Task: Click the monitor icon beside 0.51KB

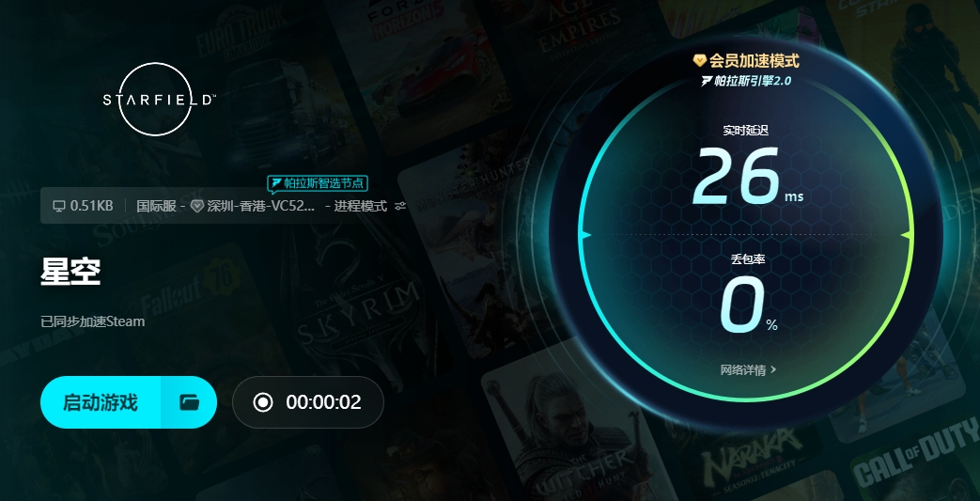Action: click(x=59, y=206)
